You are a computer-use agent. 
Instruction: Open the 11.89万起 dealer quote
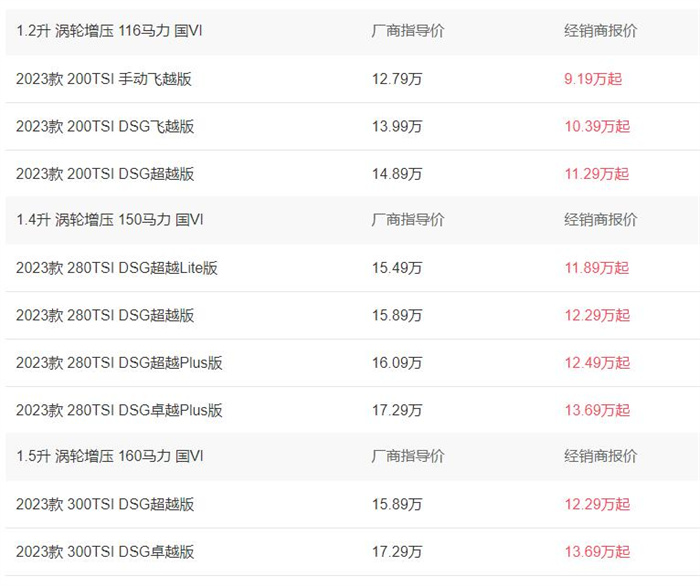597,268
